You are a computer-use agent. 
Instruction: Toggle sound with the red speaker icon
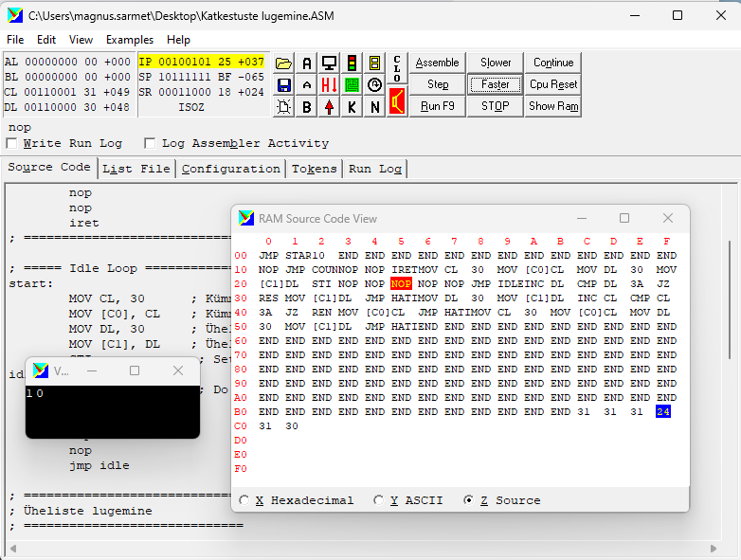click(x=397, y=101)
